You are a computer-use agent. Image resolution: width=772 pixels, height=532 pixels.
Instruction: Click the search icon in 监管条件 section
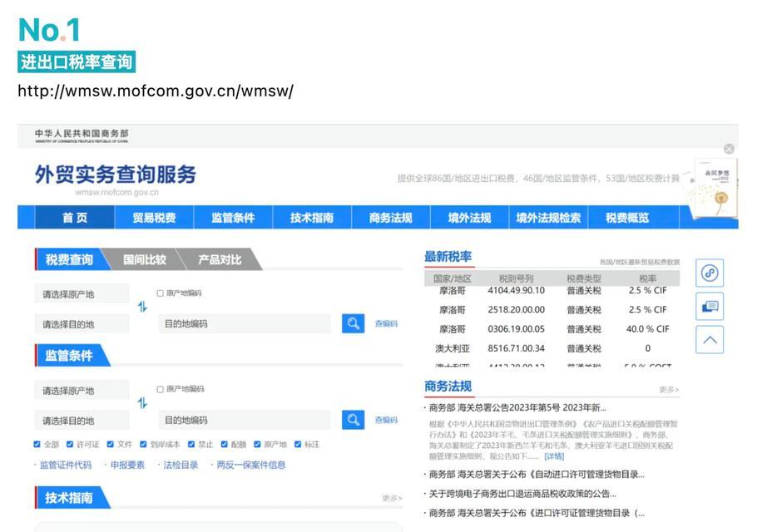point(353,420)
